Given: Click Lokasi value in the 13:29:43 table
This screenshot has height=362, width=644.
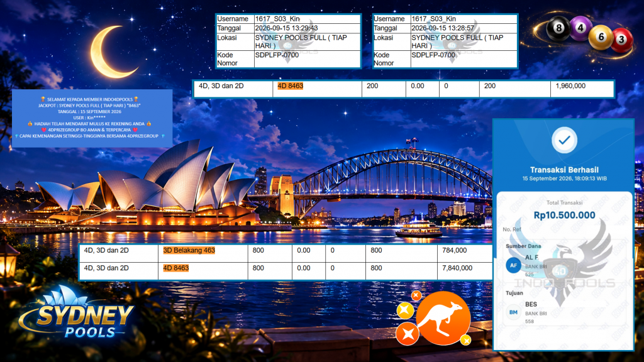Looking at the screenshot, I should 301,41.
